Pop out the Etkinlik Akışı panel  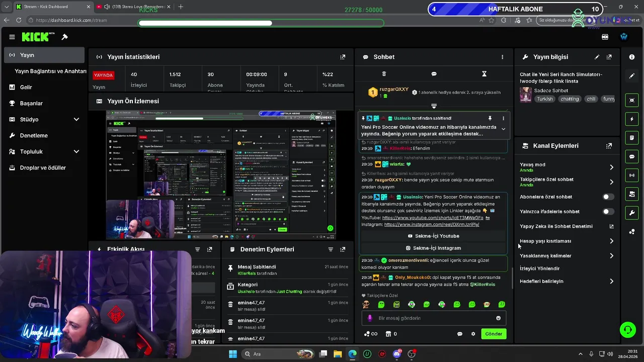210,249
